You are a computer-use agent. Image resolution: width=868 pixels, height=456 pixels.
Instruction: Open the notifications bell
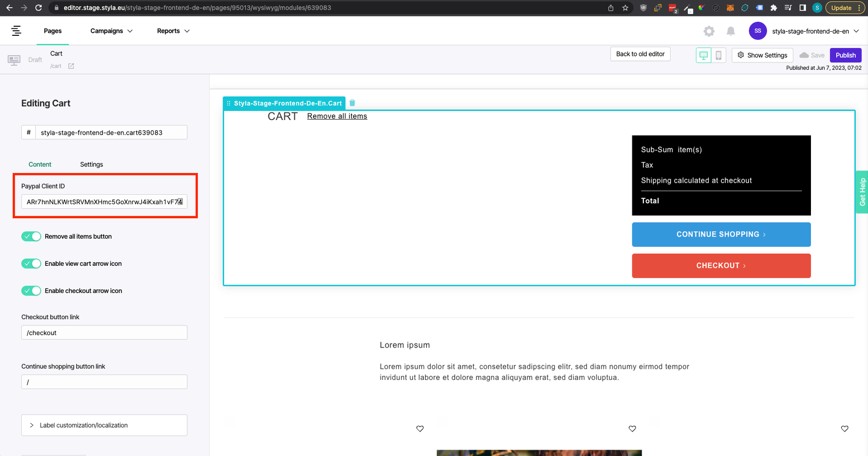(731, 31)
